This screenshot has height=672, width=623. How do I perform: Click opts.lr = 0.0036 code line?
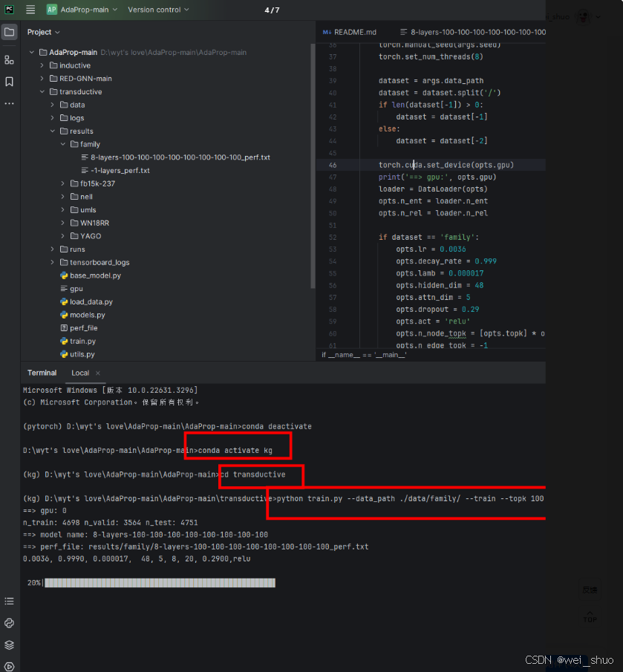pos(431,249)
